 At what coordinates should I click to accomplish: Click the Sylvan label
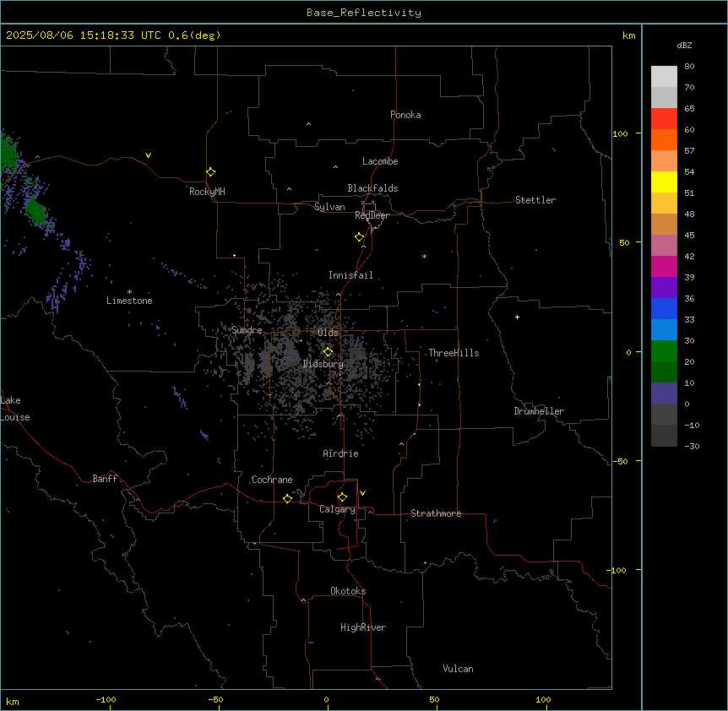click(x=329, y=207)
